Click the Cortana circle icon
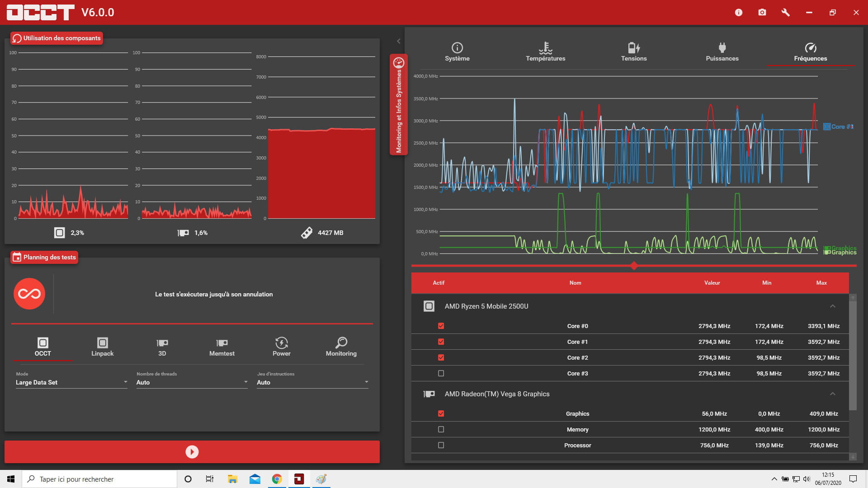The width and height of the screenshot is (868, 488). (x=188, y=479)
